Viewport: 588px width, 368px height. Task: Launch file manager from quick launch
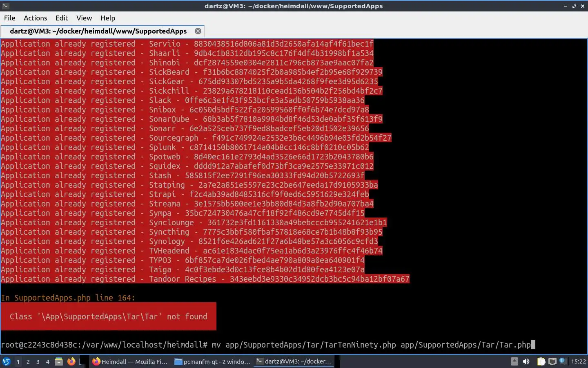[x=59, y=361]
